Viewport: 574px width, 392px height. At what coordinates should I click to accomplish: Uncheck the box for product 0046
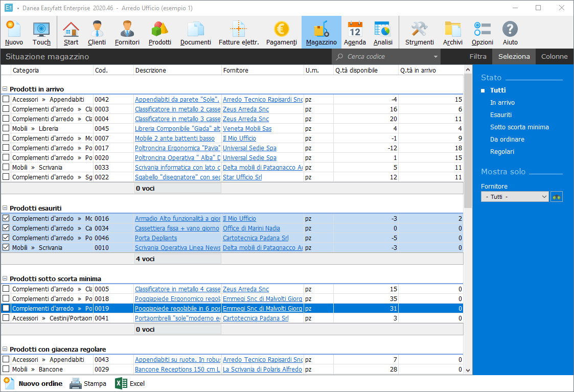click(6, 238)
